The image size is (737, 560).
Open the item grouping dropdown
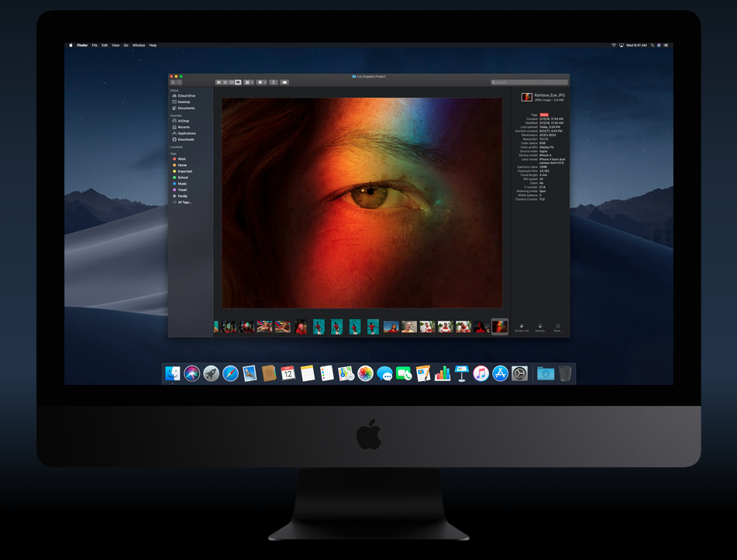[x=248, y=82]
